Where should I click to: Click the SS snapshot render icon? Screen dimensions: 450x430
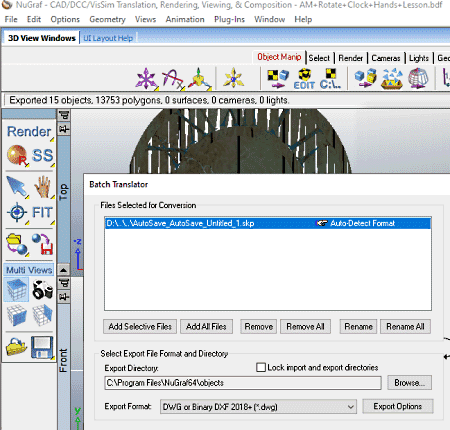(42, 155)
